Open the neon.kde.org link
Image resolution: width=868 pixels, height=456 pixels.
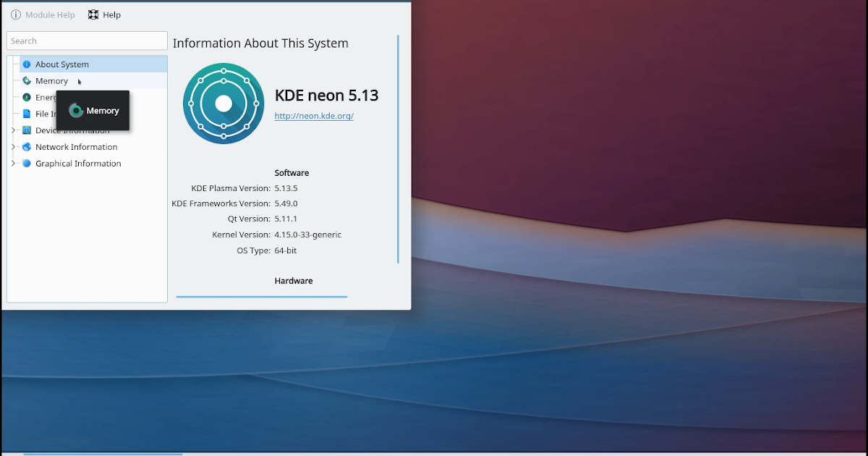[x=314, y=116]
